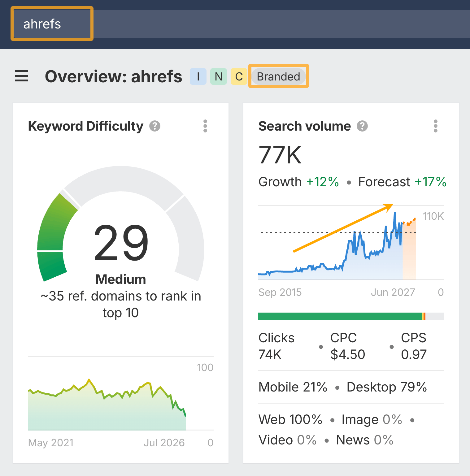Click the Commercial intent badge C
Image resolution: width=470 pixels, height=476 pixels.
click(239, 76)
